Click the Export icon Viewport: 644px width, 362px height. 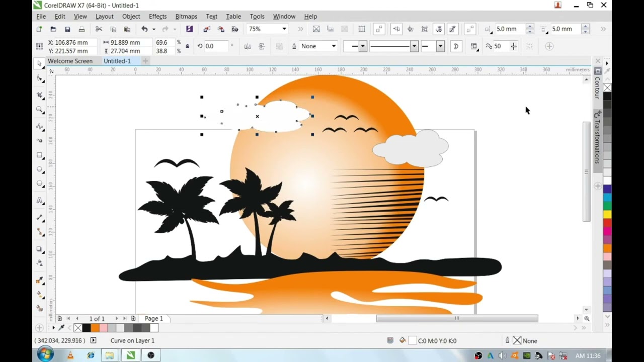point(221,29)
